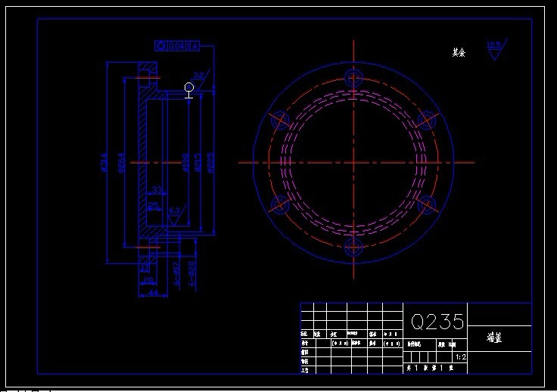
Task: Select the 3.2 surface roughness value
Action: click(198, 75)
